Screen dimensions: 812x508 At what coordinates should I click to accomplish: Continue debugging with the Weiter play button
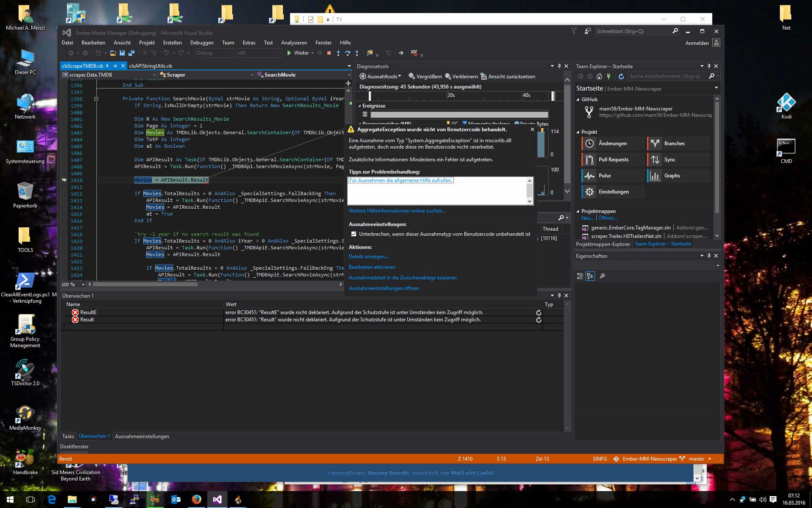pos(298,53)
